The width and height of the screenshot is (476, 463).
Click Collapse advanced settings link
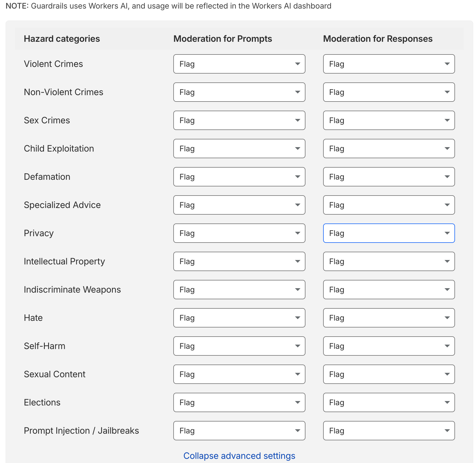click(x=239, y=456)
